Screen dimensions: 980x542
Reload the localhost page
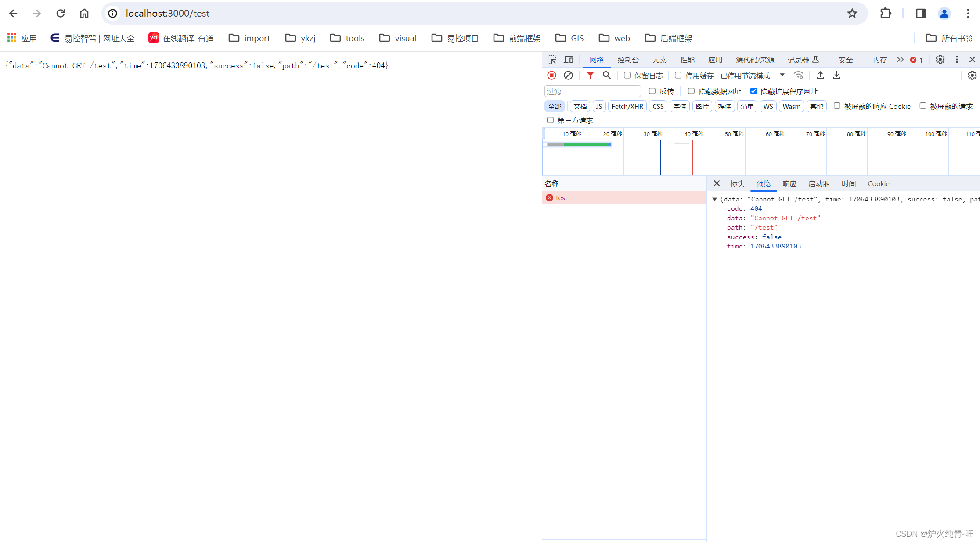(61, 14)
